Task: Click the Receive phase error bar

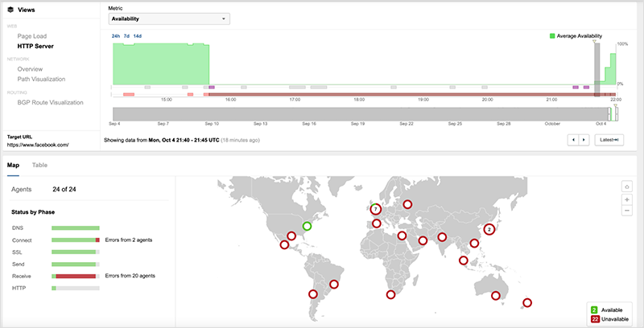Action: click(76, 276)
